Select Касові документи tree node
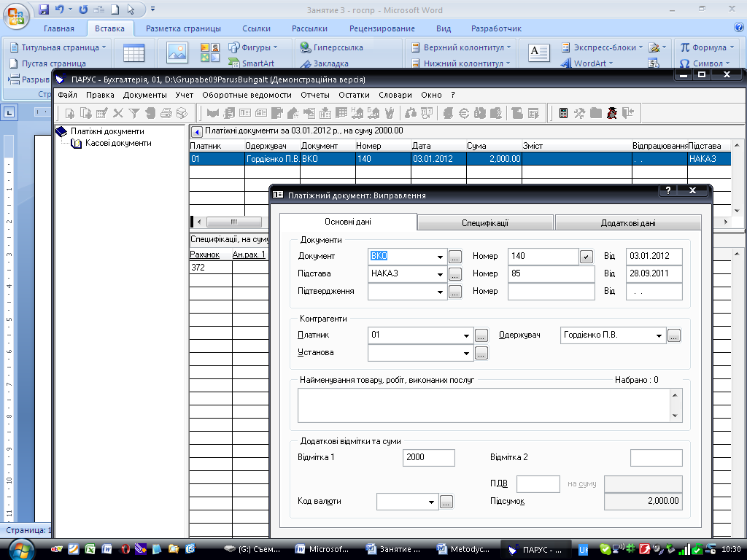Image resolution: width=747 pixels, height=560 pixels. coord(118,144)
